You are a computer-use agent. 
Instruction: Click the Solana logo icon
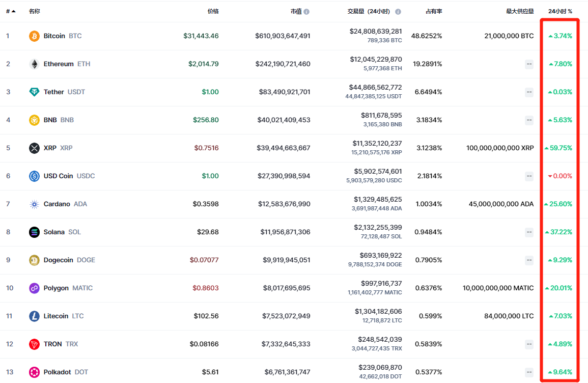tap(34, 232)
